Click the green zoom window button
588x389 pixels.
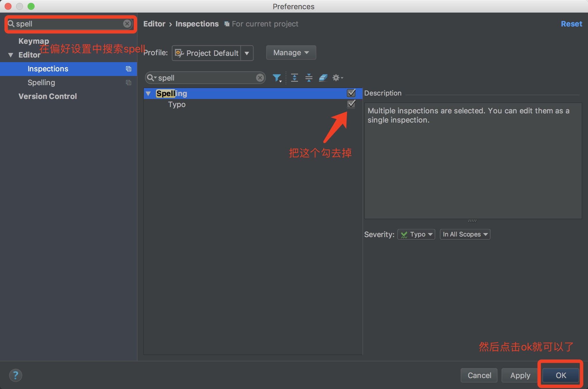[31, 6]
